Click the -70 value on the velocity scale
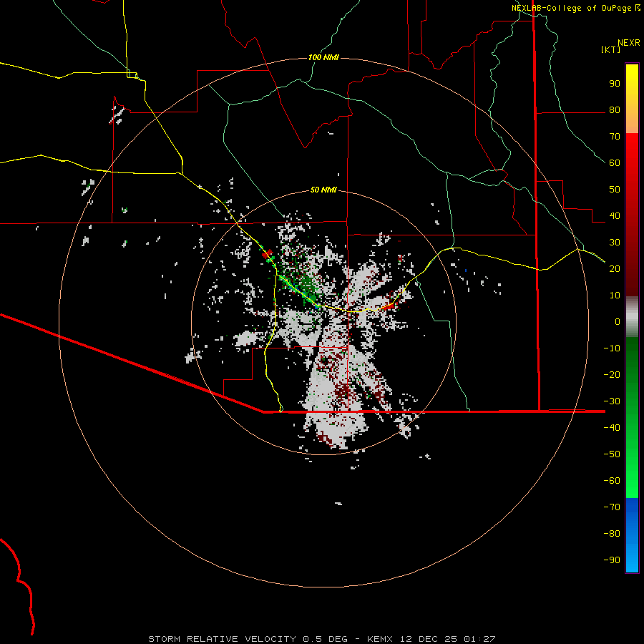Viewport: 644px width, 644px height. point(612,507)
